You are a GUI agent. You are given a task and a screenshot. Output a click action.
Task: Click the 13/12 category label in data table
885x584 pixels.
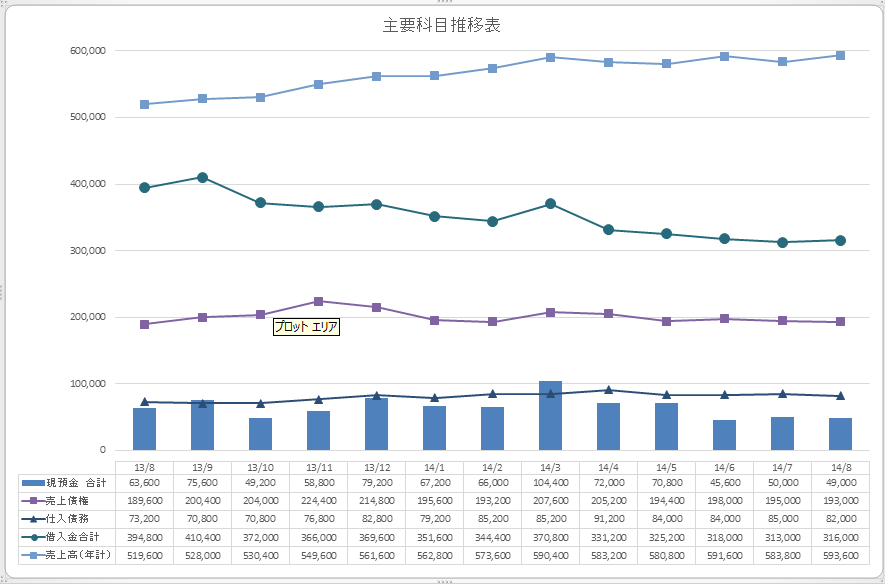376,466
